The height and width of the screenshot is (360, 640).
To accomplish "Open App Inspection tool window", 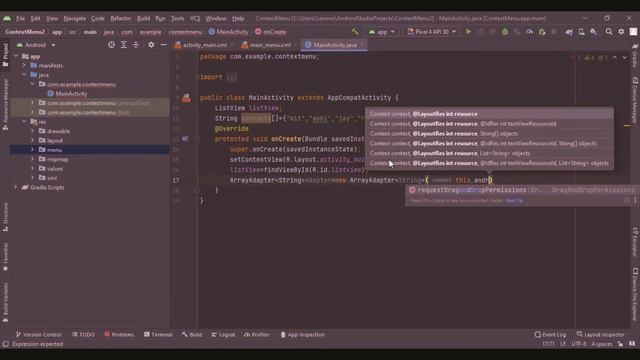I will pyautogui.click(x=302, y=335).
